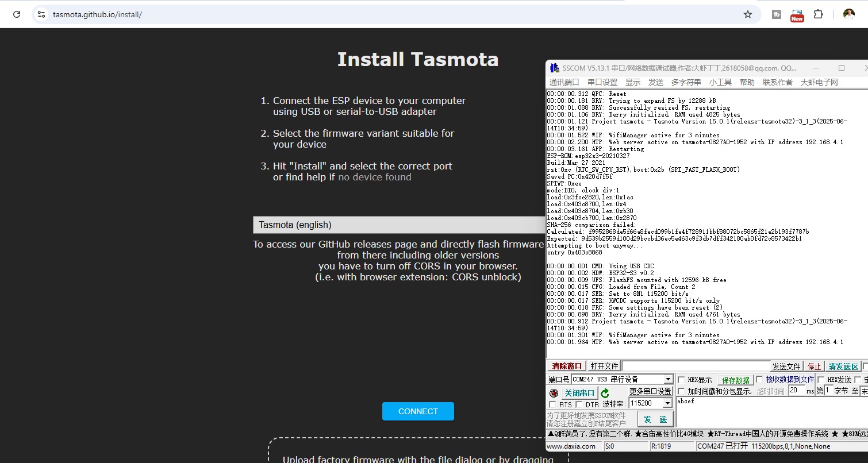Image resolution: width=868 pixels, height=463 pixels.
Task: Click the 'no device found' help link
Action: [x=374, y=177]
